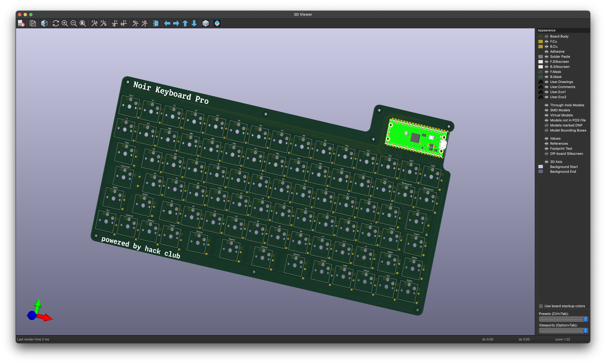
Task: Rotate X clockwise icon
Action: (94, 23)
